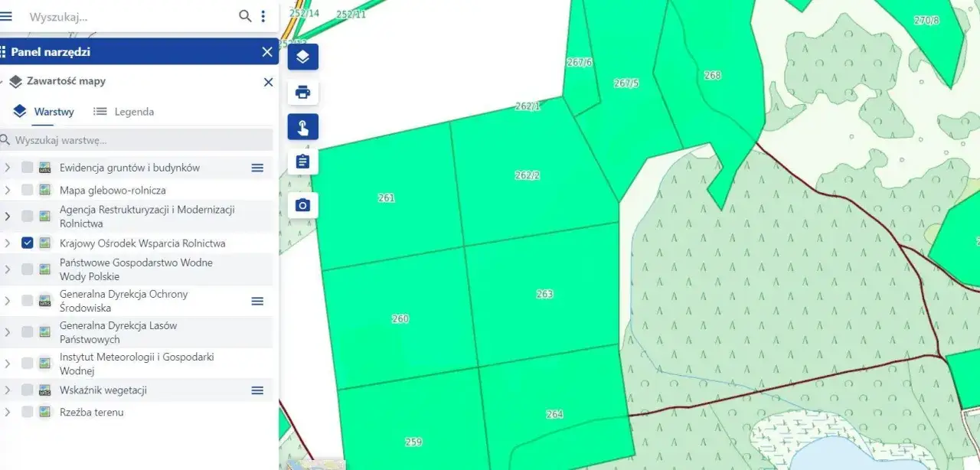
Task: Open options menu for Wskaźnik wegetacji layer
Action: pyautogui.click(x=257, y=390)
